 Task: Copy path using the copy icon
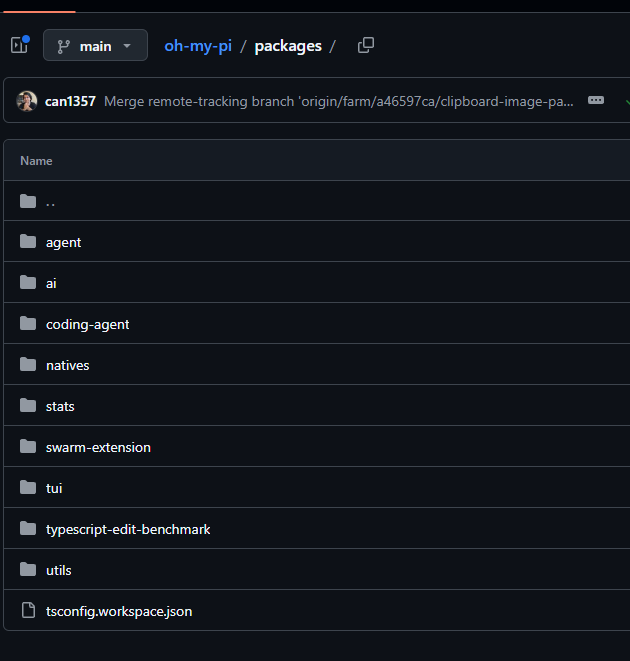click(x=366, y=45)
